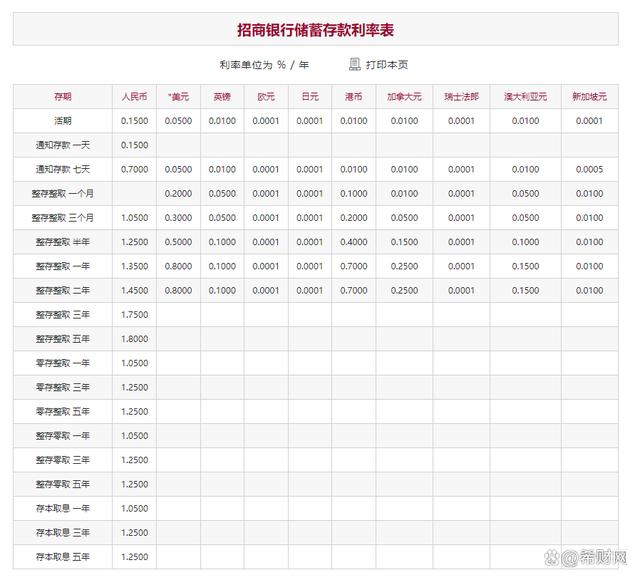Screen dimensions: 640x580
Task: Click 活期 人民币 rate 0.1500
Action: 134,121
